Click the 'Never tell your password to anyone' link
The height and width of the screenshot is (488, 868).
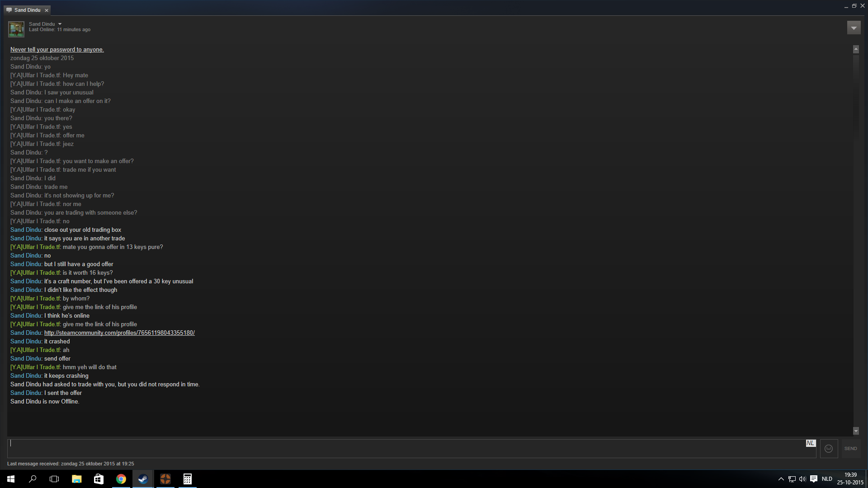(57, 50)
